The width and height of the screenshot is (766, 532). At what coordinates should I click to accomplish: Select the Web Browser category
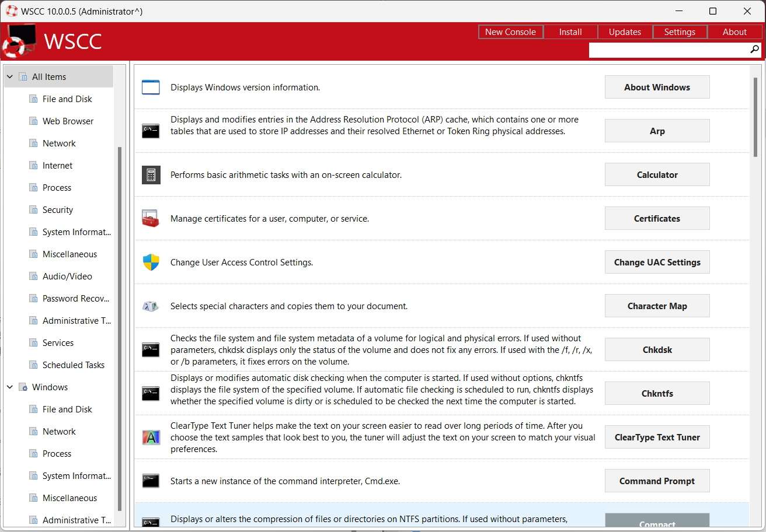pos(68,121)
